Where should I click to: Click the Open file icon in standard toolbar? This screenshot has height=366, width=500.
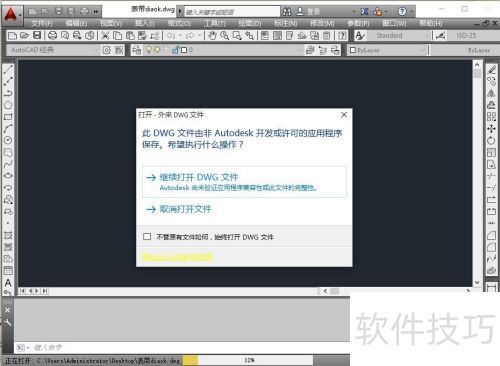(24, 35)
